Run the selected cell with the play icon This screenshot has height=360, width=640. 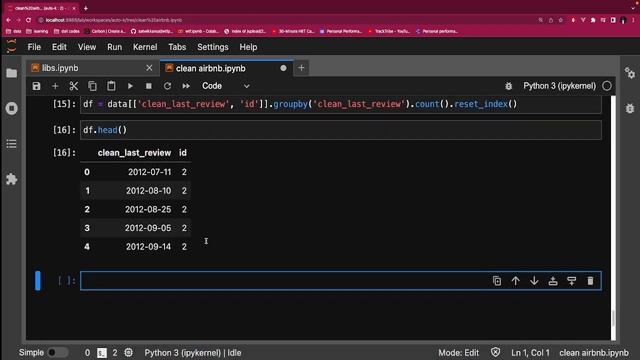[x=130, y=86]
